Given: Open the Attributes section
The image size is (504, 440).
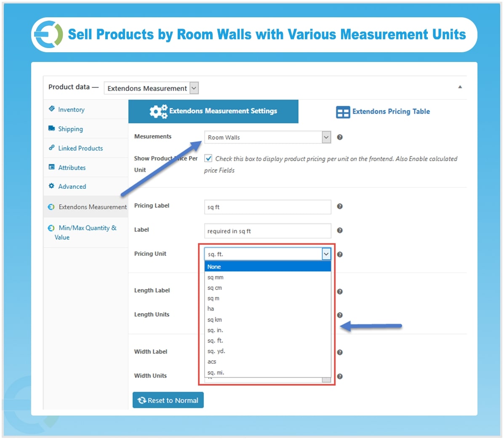Looking at the screenshot, I should pos(85,167).
